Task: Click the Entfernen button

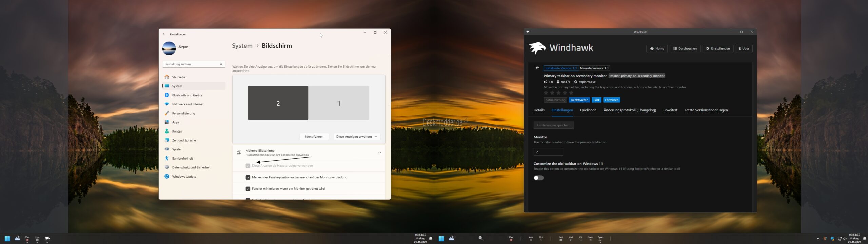Action: 612,100
